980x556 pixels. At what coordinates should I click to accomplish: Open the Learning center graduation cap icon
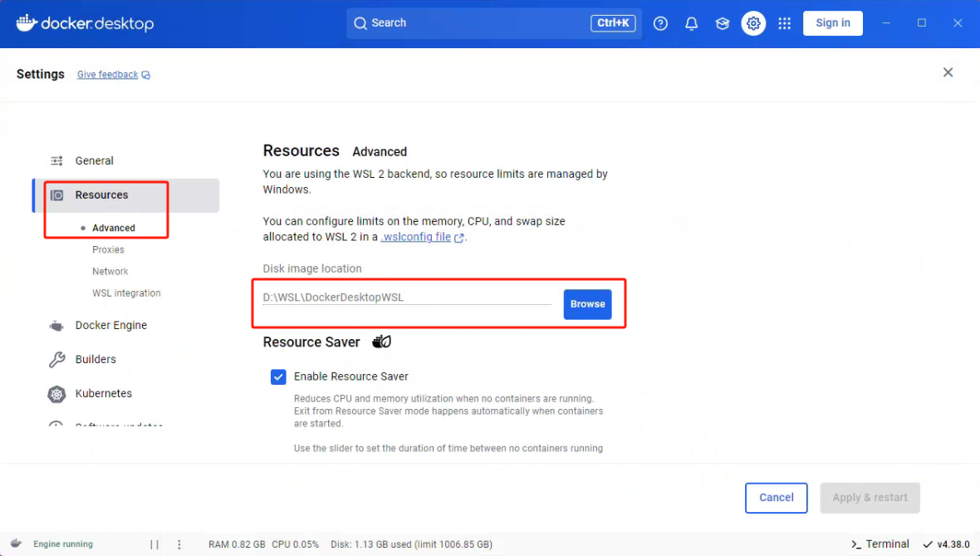click(723, 23)
